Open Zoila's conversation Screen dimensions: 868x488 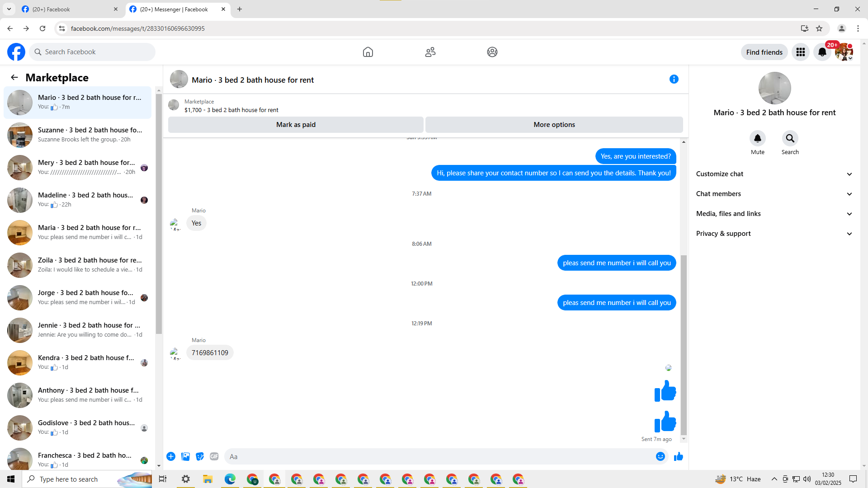pyautogui.click(x=78, y=265)
